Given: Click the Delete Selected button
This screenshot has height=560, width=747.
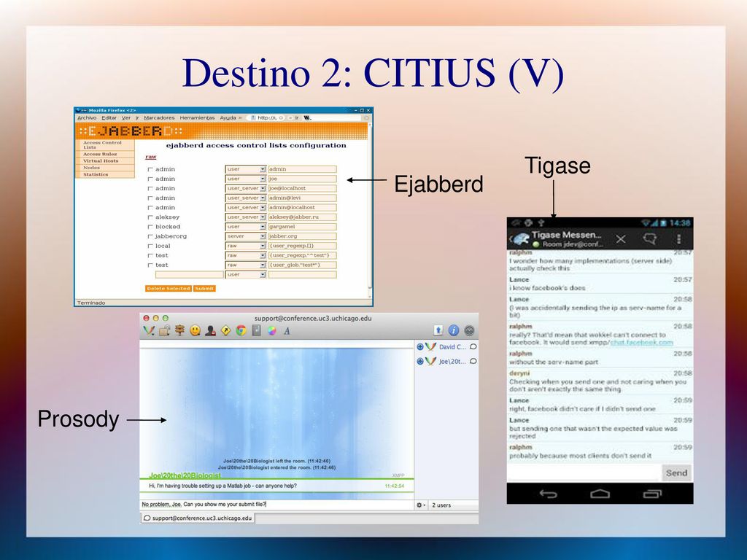Looking at the screenshot, I should pos(169,289).
